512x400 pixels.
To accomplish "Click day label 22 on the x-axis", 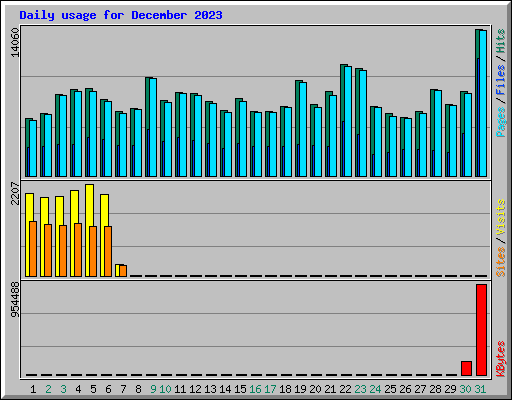I will click(x=345, y=389).
